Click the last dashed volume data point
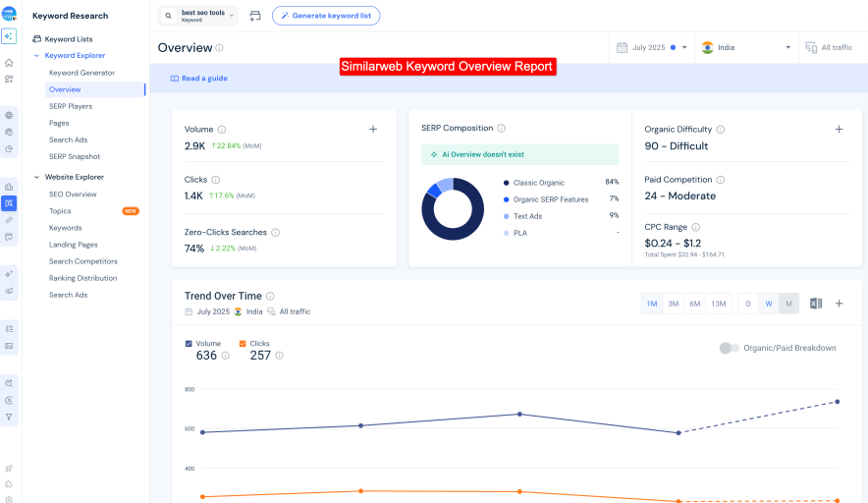The width and height of the screenshot is (868, 503). (x=837, y=402)
